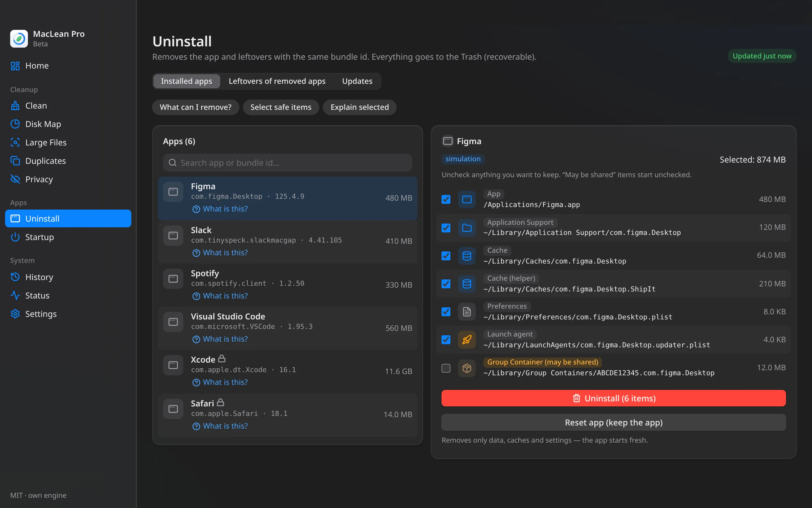Switch to the Updates tab

click(x=357, y=81)
